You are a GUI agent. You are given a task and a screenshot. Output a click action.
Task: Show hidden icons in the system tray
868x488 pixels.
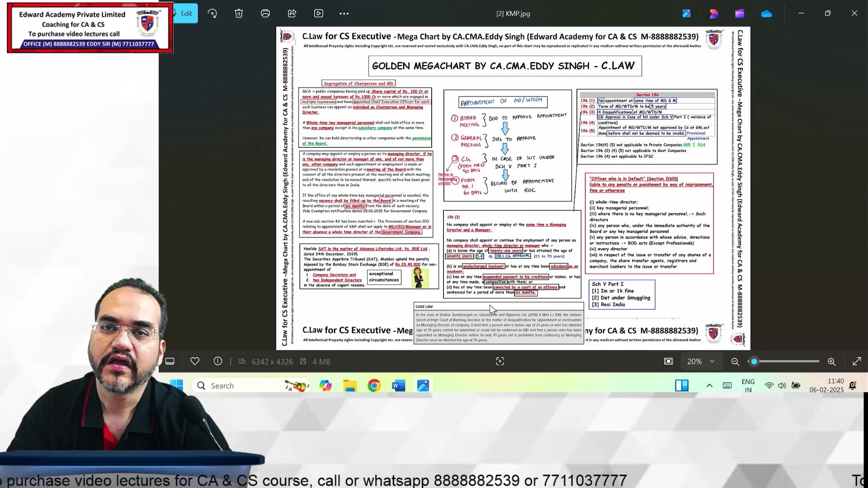tap(709, 385)
